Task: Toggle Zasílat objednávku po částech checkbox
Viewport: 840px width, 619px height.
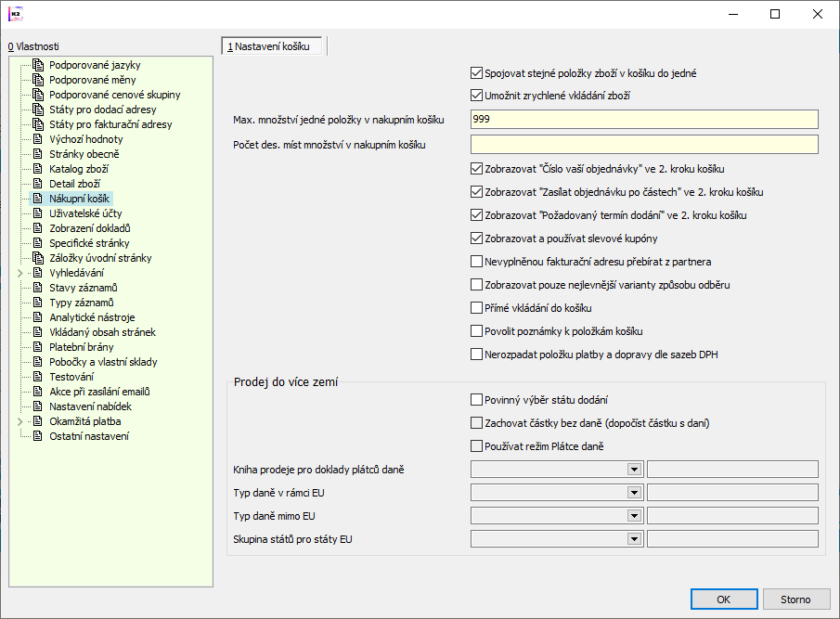Action: click(x=476, y=192)
